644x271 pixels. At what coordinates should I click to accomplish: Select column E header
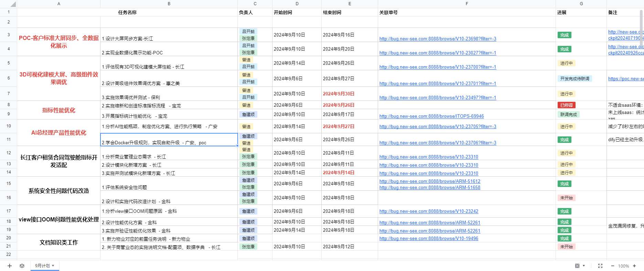350,4
